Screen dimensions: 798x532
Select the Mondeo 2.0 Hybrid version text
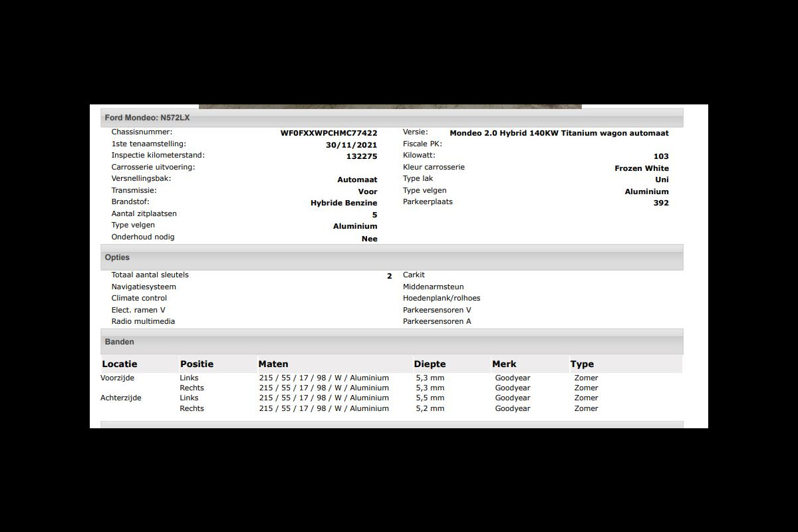point(559,133)
